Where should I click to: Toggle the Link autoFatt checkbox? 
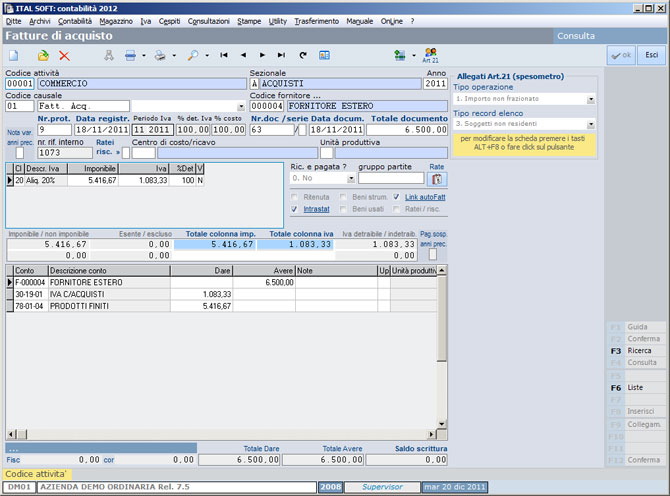[396, 197]
